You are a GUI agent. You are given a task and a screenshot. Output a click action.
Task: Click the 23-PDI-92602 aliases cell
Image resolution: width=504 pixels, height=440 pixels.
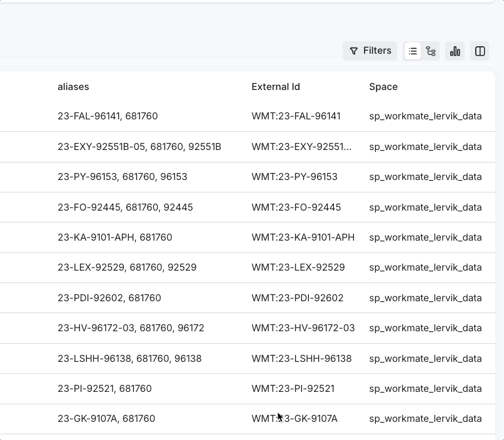click(x=109, y=298)
